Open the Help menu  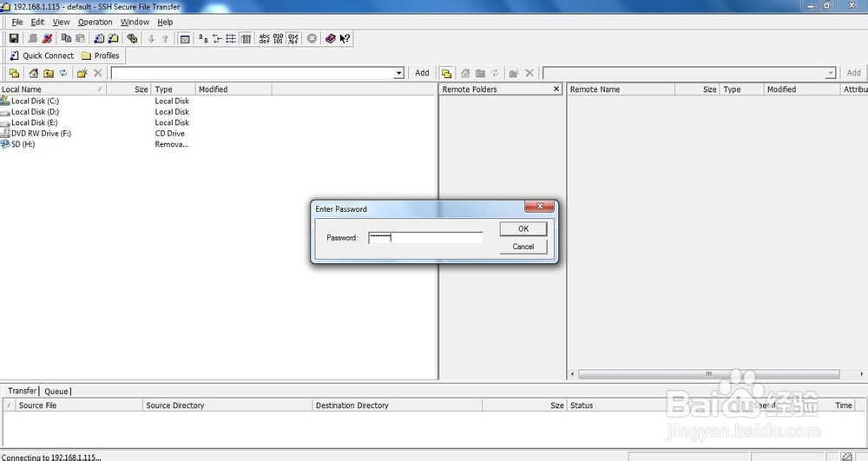click(x=165, y=22)
